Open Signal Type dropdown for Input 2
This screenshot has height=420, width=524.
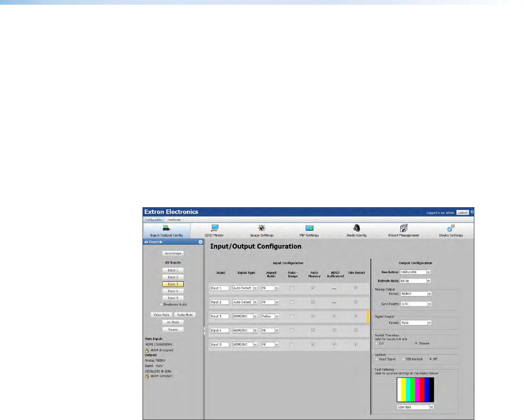[x=245, y=302]
